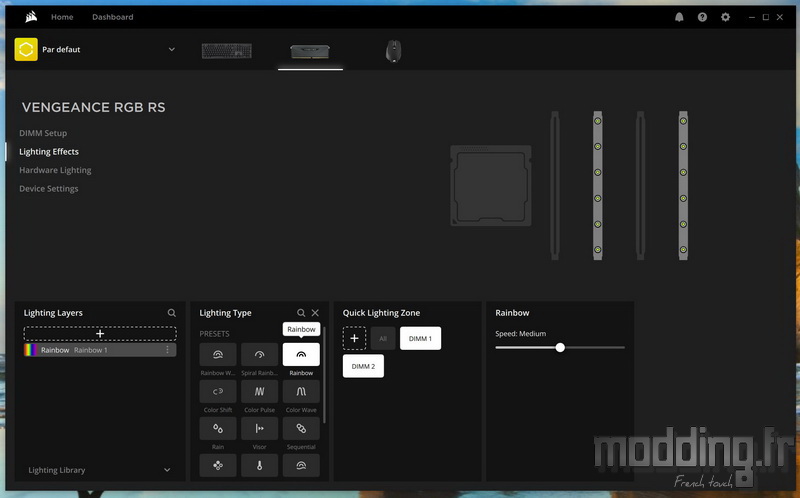800x498 pixels.
Task: Select the Rainbow 1 lighting layer
Action: click(100, 350)
